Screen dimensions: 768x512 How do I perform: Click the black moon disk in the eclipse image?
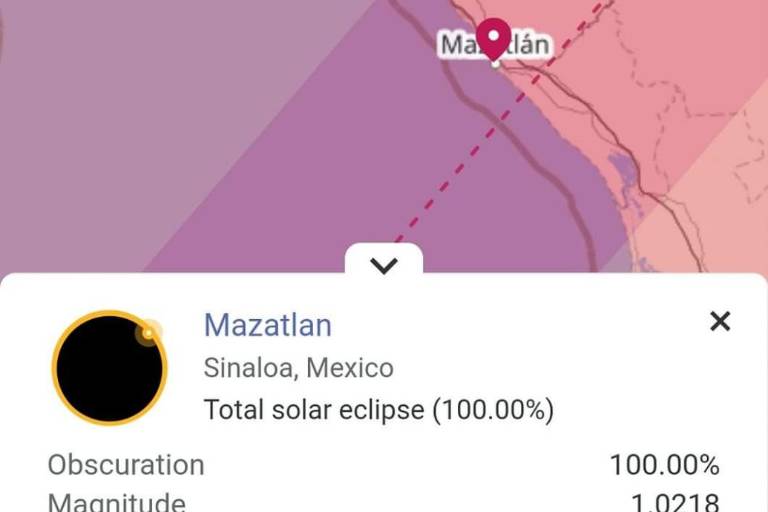click(105, 370)
